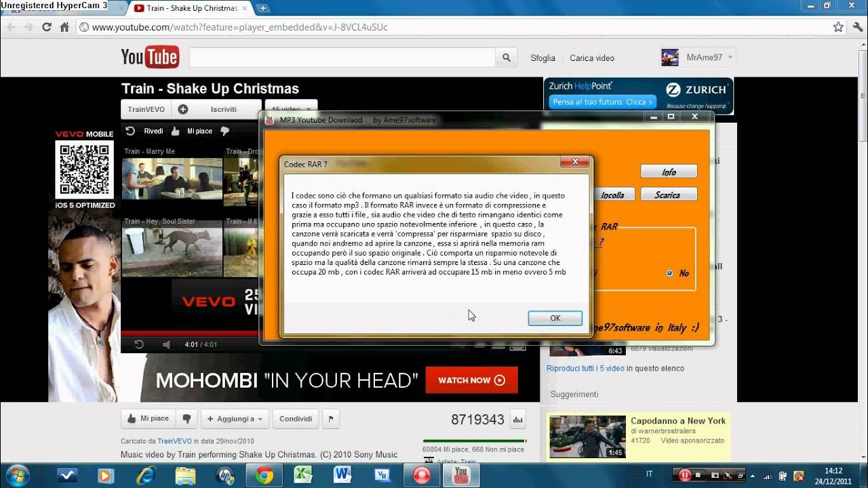The image size is (868, 488).
Task: Click the replay icon in player controls
Action: point(139,344)
